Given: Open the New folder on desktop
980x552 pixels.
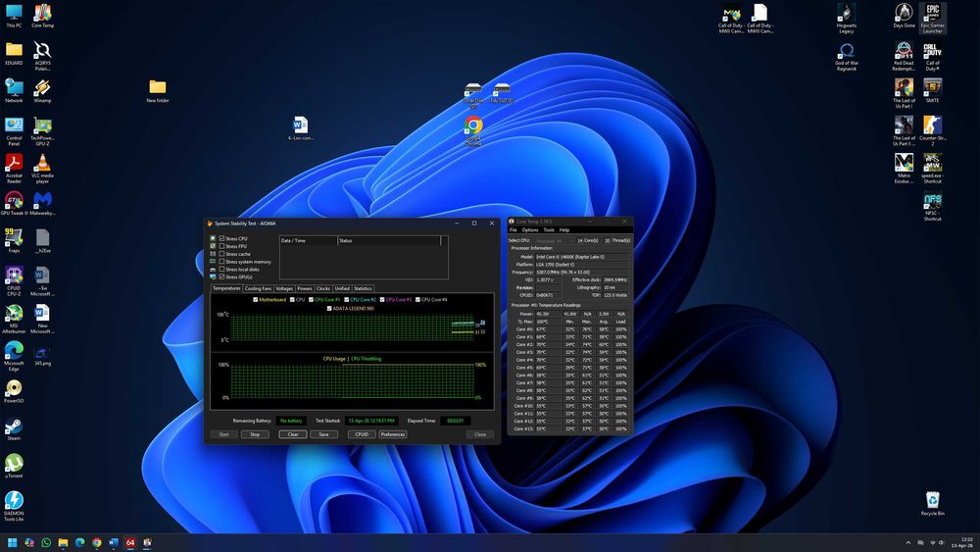Looking at the screenshot, I should 158,91.
